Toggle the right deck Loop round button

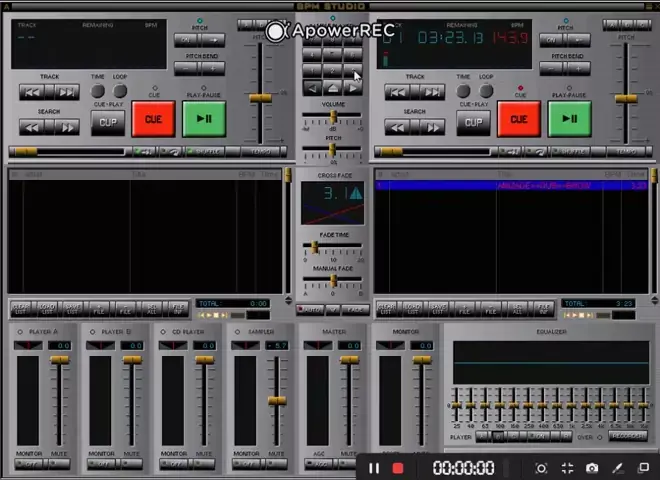[484, 91]
